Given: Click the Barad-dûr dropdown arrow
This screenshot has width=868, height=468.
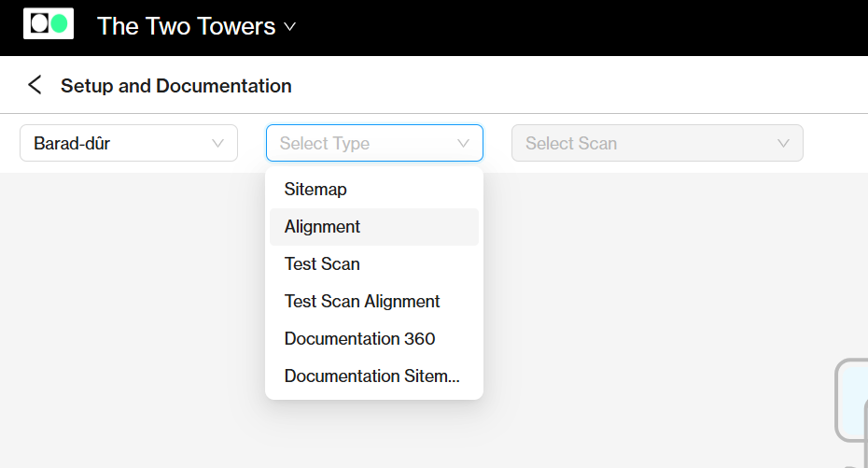Looking at the screenshot, I should click(217, 143).
